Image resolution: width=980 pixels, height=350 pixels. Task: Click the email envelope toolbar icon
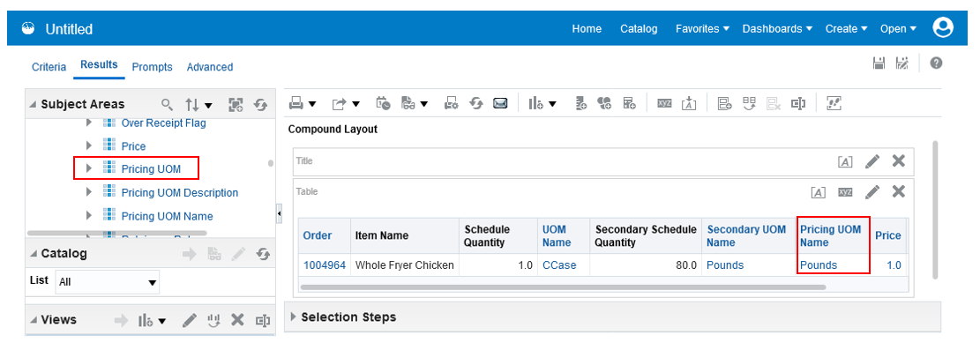point(500,104)
